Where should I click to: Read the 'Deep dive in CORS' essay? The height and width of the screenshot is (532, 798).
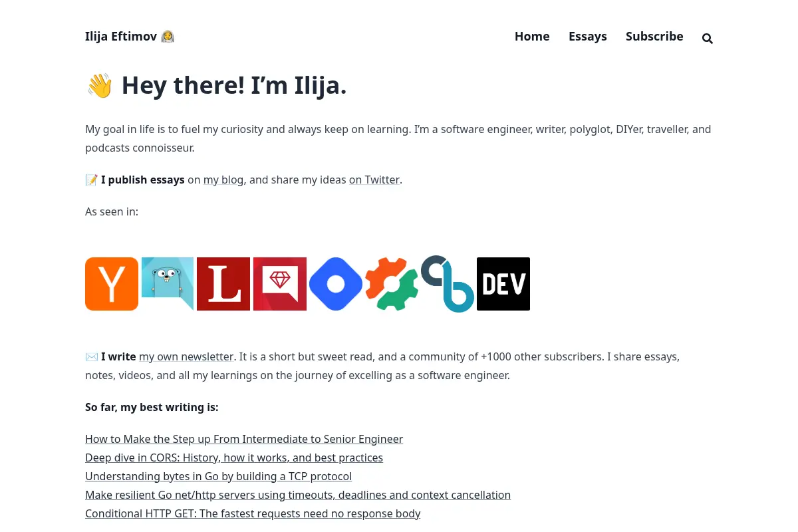[x=234, y=458]
